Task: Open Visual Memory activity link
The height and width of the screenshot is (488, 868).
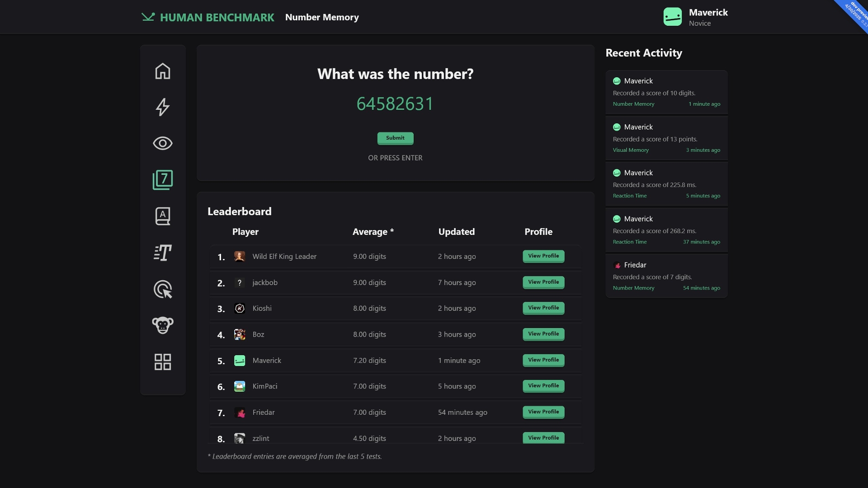Action: tap(631, 150)
